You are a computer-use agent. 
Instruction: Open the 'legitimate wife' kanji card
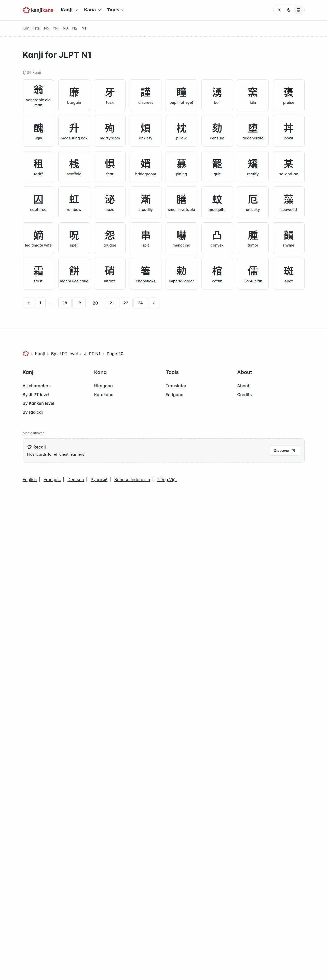38,238
